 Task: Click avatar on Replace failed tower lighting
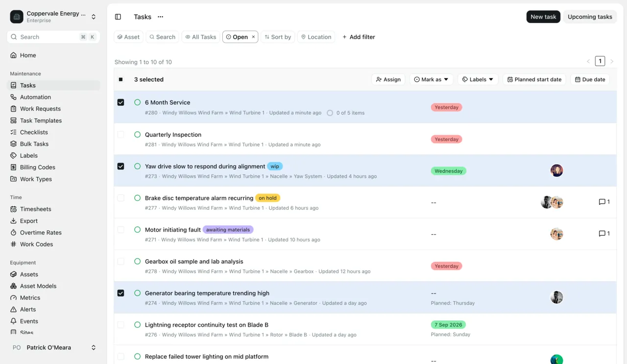pyautogui.click(x=556, y=359)
